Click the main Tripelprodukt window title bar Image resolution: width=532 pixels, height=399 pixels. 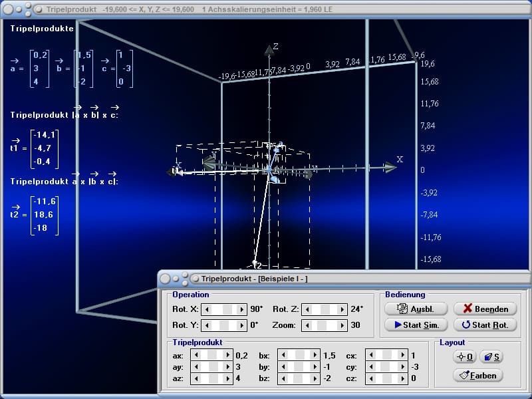pos(266,9)
